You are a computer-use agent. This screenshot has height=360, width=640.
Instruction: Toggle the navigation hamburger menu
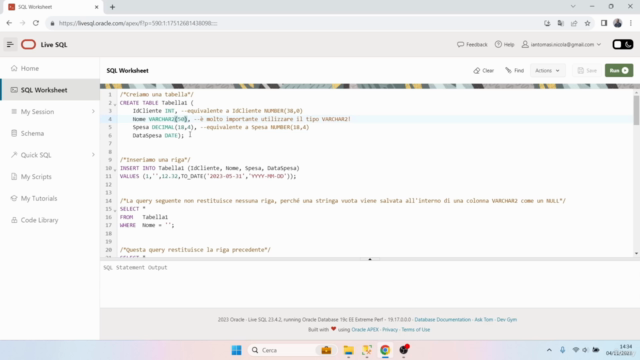click(x=10, y=44)
